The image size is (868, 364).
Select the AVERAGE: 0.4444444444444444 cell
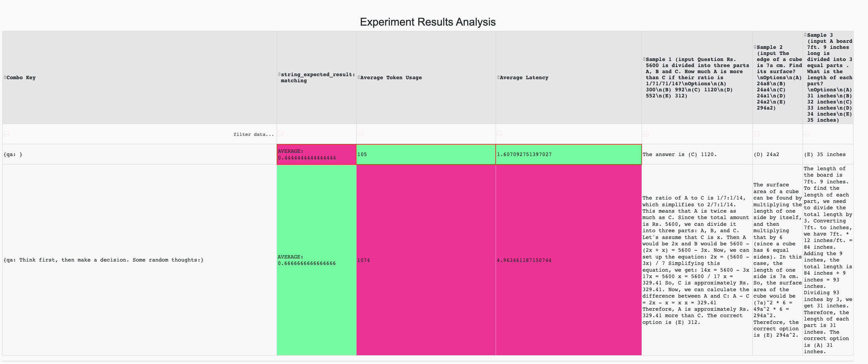pyautogui.click(x=316, y=154)
